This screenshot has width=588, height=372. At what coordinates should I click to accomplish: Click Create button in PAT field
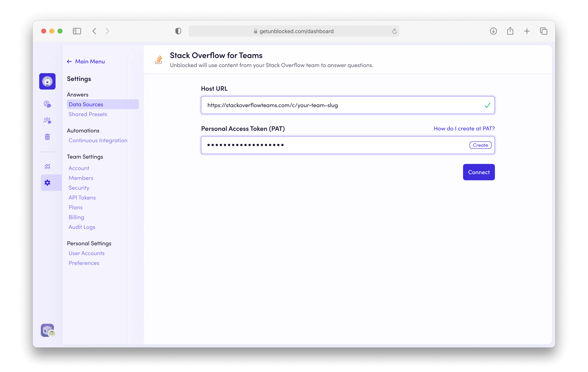click(480, 145)
